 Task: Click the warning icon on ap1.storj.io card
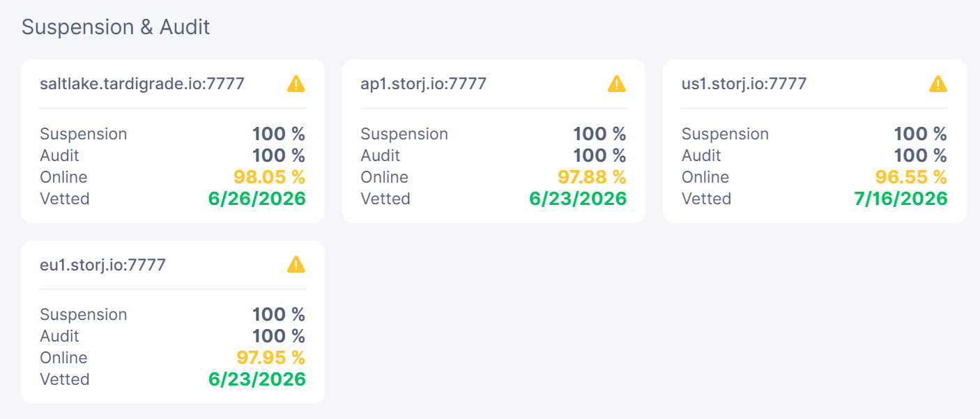coord(617,84)
